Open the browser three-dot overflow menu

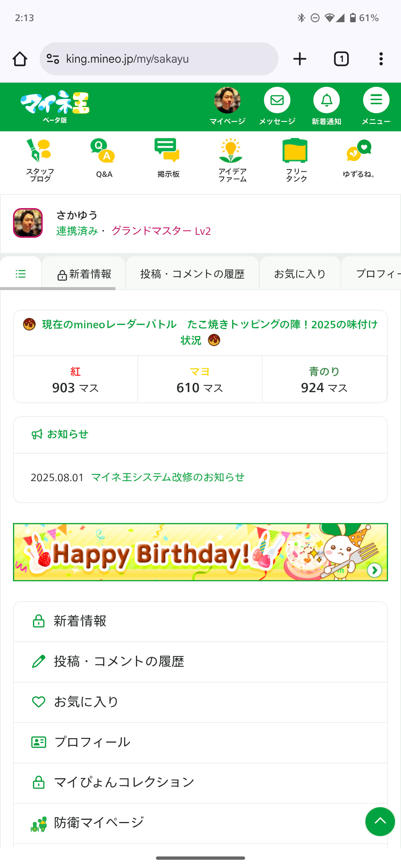point(381,59)
